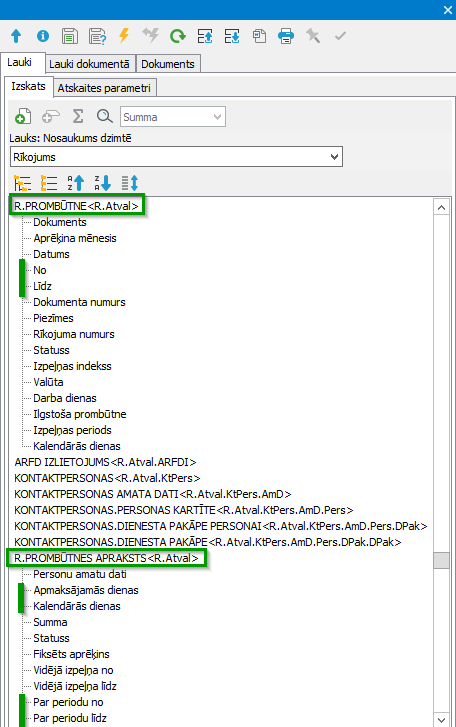Viewport: 456px width, 727px height.
Task: Sort ascending with A-Z arrow icon
Action: (76, 183)
